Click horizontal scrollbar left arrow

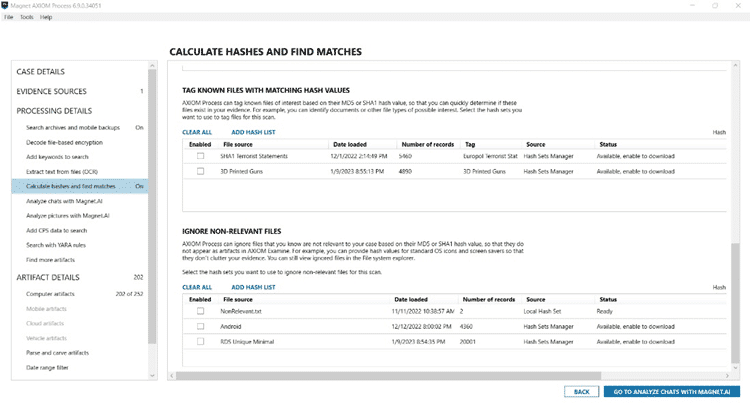point(172,376)
